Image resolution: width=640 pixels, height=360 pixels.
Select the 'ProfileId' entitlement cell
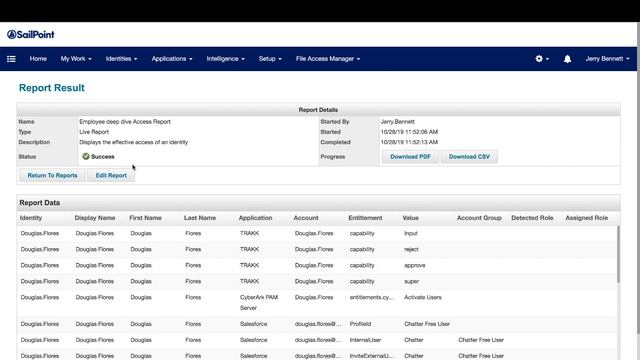360,324
